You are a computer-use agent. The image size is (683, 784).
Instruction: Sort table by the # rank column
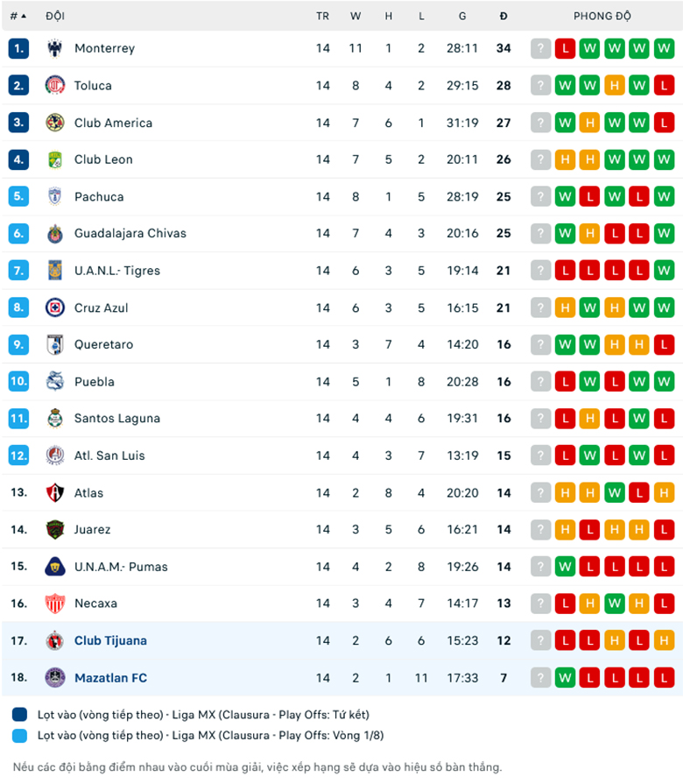pos(18,16)
